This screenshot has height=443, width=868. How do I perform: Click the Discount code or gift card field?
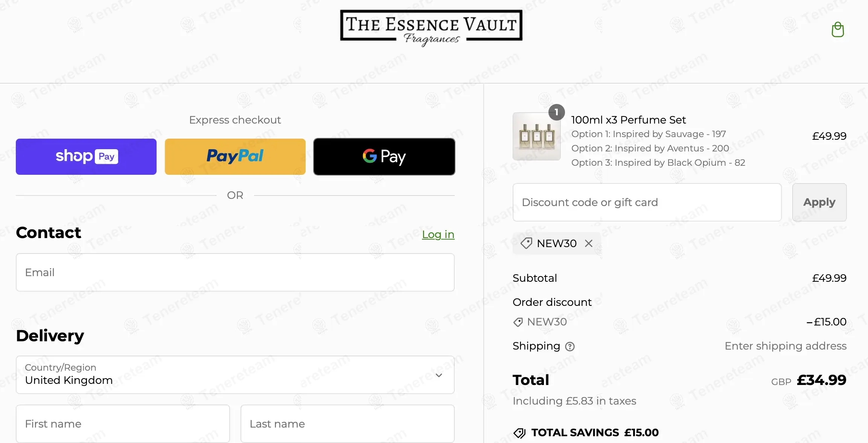[647, 202]
